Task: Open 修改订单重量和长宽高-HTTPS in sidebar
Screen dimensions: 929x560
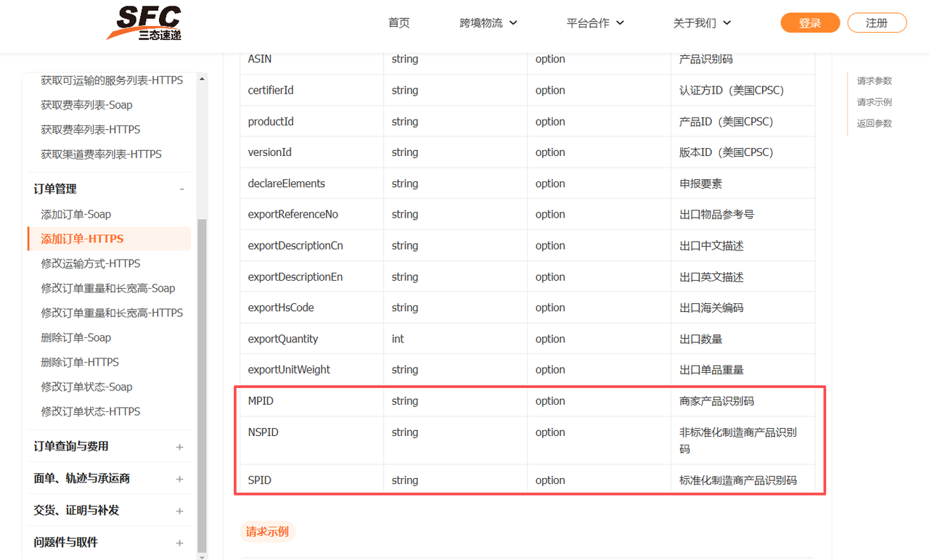Action: (x=112, y=313)
